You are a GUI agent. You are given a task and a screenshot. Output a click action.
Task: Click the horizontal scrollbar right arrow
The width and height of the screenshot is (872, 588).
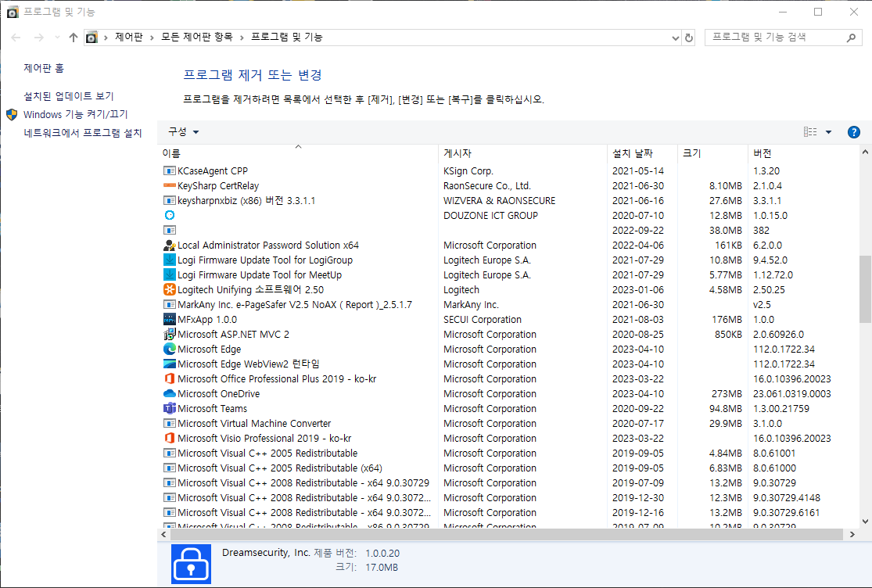point(852,535)
